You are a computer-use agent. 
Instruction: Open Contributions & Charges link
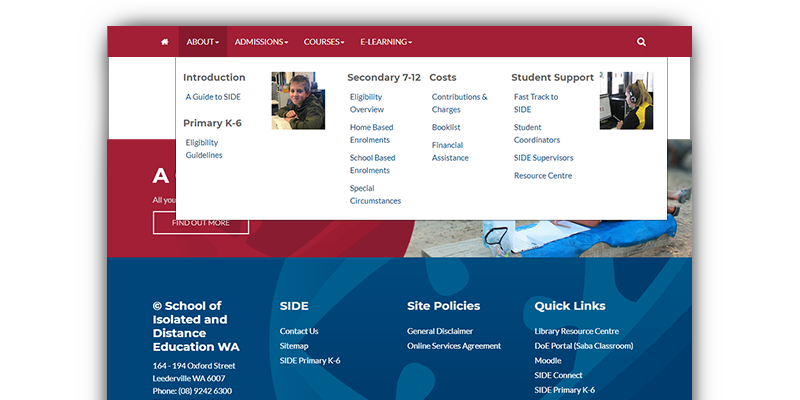[460, 103]
